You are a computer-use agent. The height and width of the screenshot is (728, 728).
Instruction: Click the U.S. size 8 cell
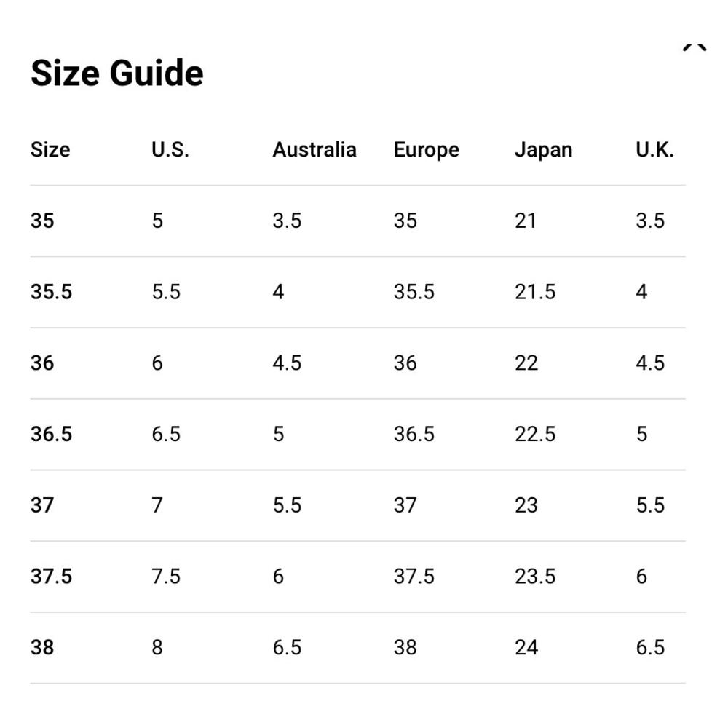tap(157, 648)
